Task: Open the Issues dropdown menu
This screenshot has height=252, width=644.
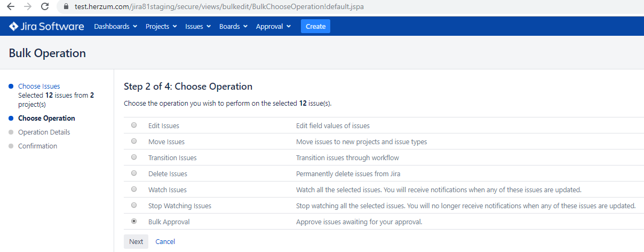Action: [198, 26]
